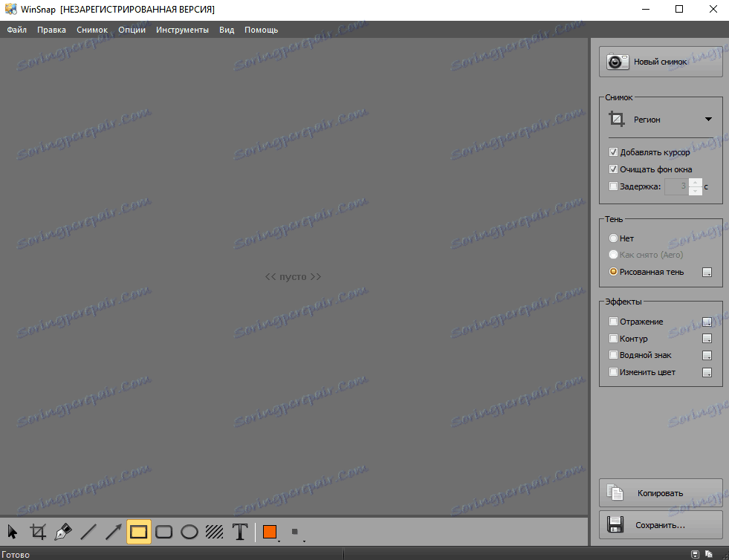
Task: Toggle Очищать фон окна checkbox
Action: pos(613,169)
